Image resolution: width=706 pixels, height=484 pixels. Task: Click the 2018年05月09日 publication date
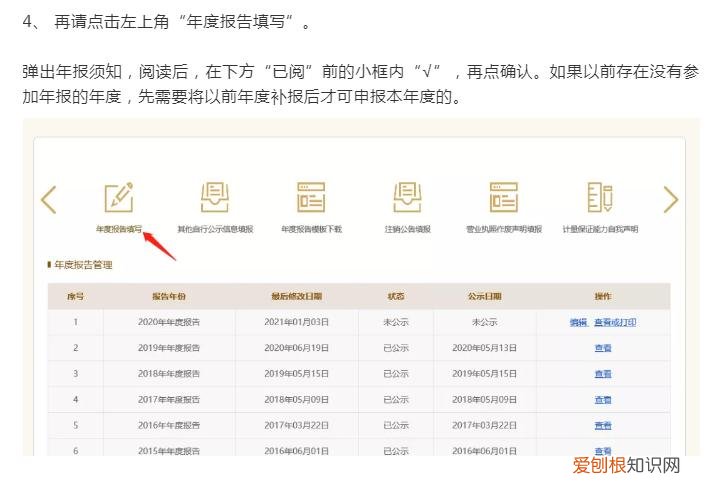484,399
